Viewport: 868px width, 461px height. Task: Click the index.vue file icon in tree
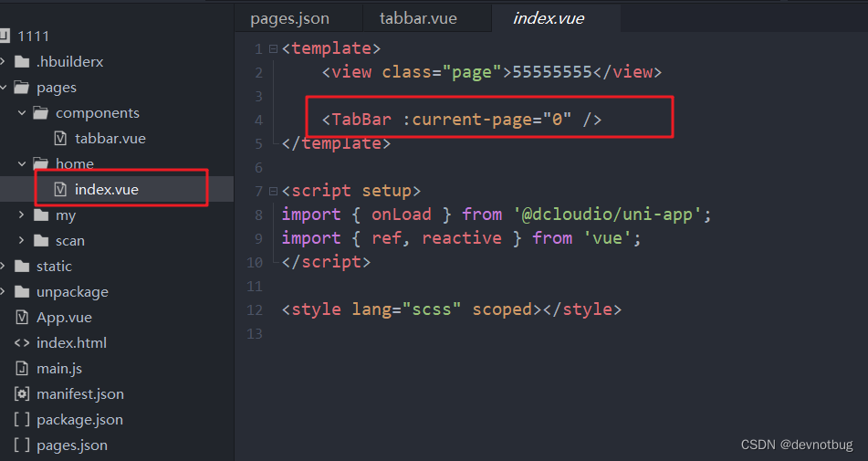coord(60,189)
